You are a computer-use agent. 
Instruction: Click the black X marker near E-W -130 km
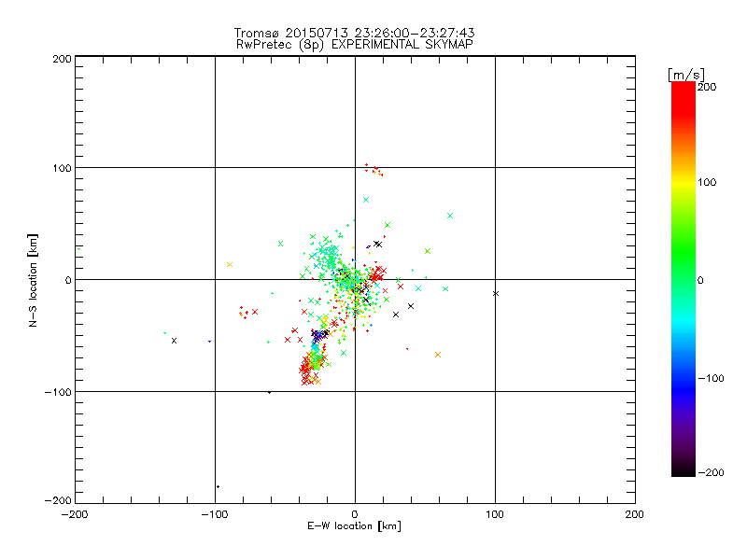pyautogui.click(x=174, y=341)
